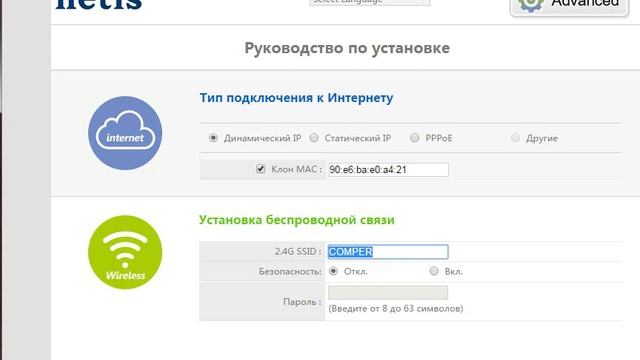Image resolution: width=640 pixels, height=360 pixels.
Task: Click the hint text Введите от 8 до 63 символов
Action: coord(396,309)
